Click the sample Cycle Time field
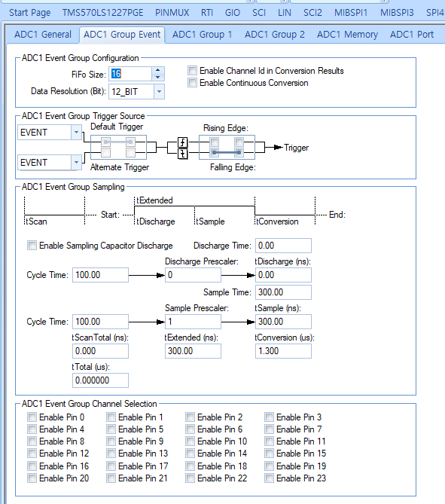The height and width of the screenshot is (504, 445). pyautogui.click(x=100, y=322)
